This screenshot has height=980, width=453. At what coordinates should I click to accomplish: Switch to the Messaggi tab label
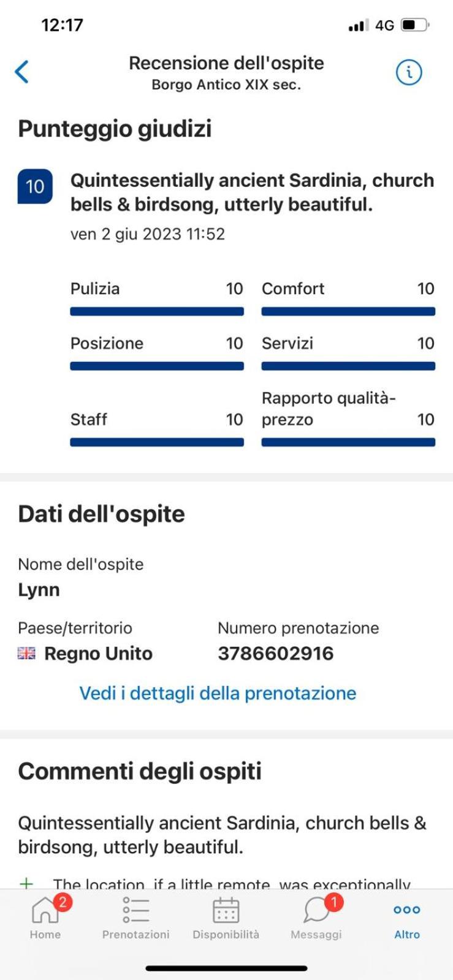point(316,935)
